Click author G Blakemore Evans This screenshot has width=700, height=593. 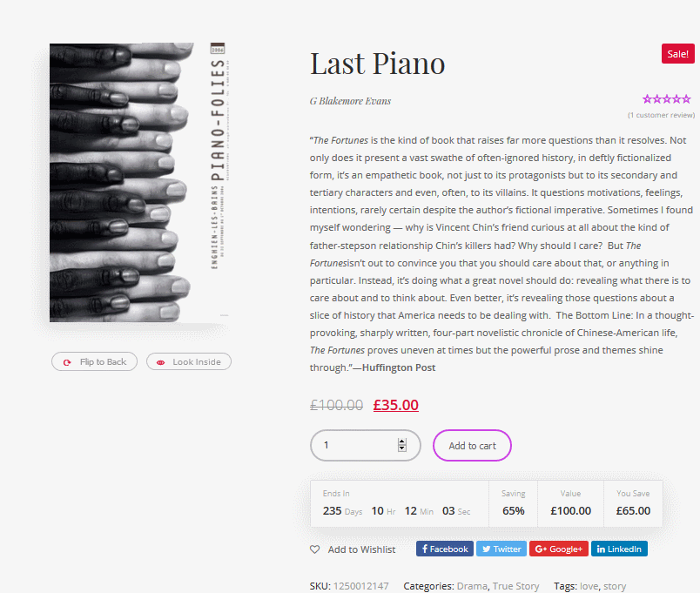pyautogui.click(x=351, y=101)
